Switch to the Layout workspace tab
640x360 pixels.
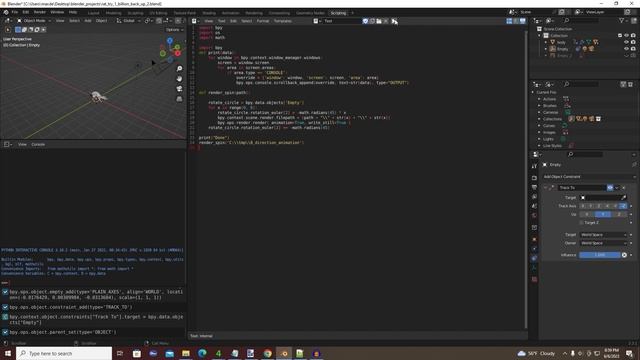(x=93, y=13)
